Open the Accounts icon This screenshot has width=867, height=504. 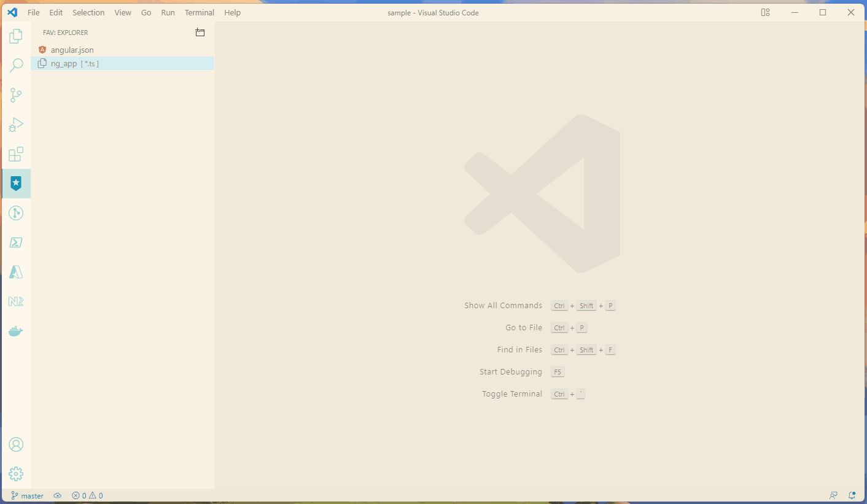(16, 444)
